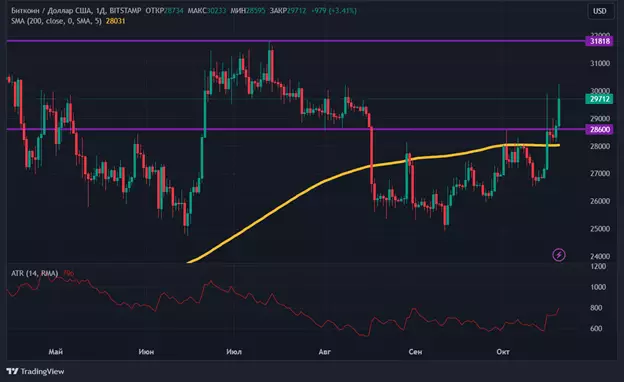Image resolution: width=624 pixels, height=382 pixels.
Task: Click the 28600 purple price label
Action: 599,129
